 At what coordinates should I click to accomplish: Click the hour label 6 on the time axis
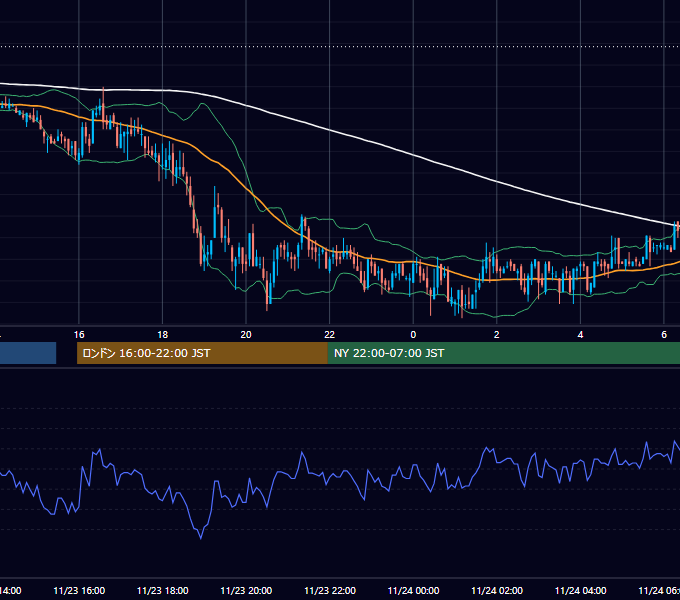664,335
